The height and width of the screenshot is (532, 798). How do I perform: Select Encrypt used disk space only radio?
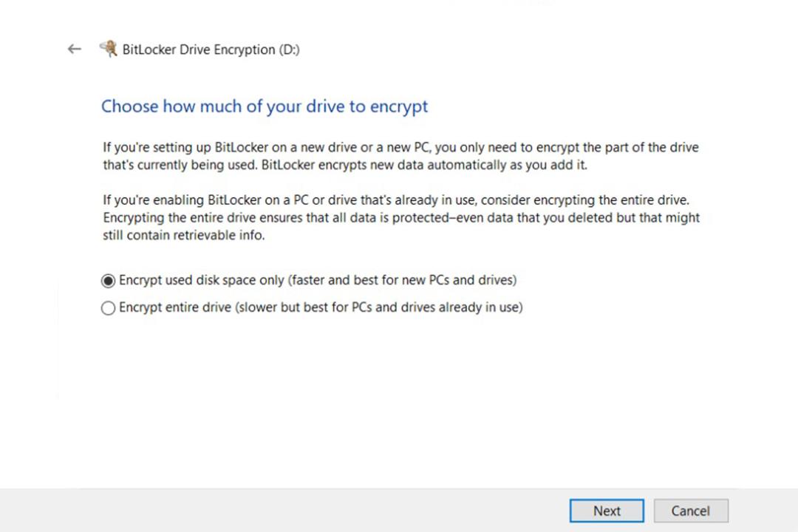[x=108, y=281]
